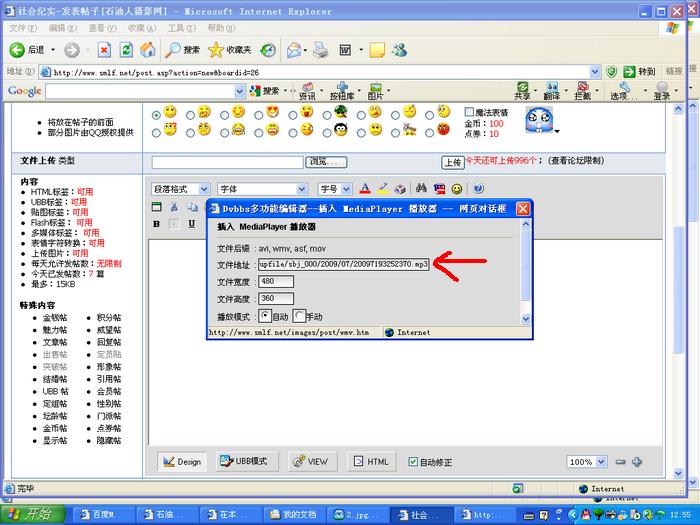Click the editor smiley face icon

pos(457,189)
